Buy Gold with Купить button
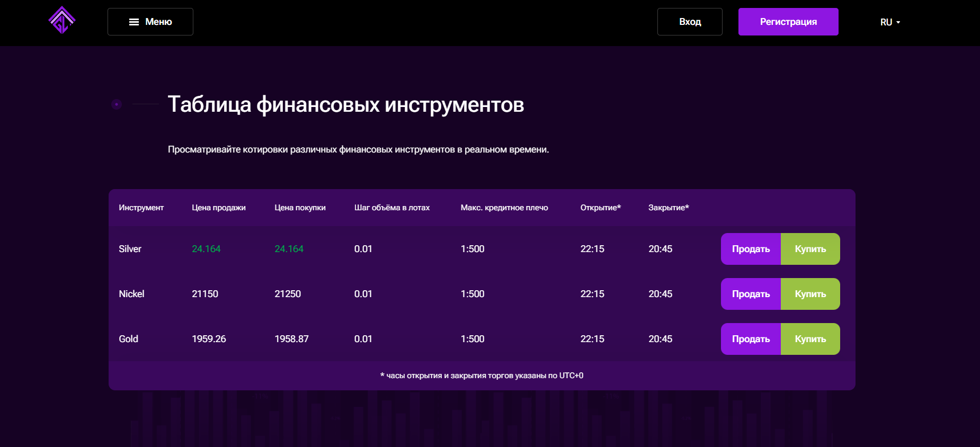 810,339
